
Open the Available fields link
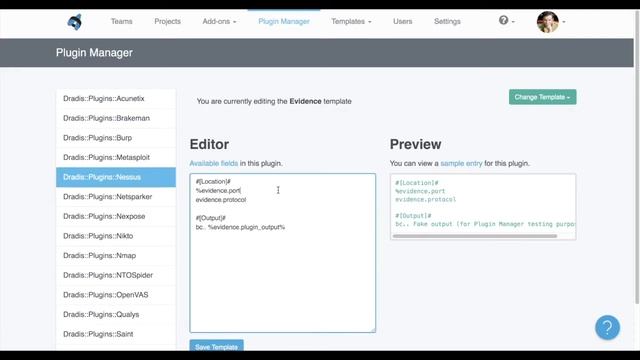tap(213, 163)
